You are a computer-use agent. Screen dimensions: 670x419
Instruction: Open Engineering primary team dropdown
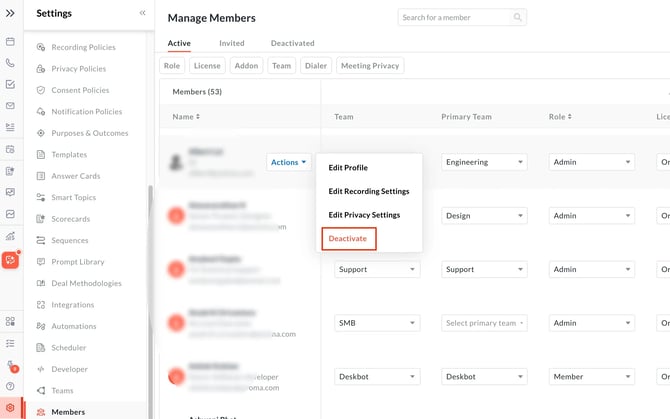tap(484, 162)
